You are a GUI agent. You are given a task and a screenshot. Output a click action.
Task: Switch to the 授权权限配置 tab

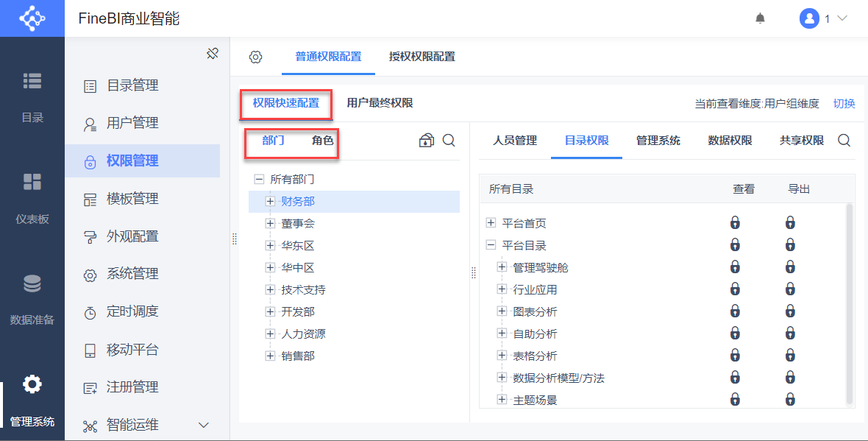point(421,57)
